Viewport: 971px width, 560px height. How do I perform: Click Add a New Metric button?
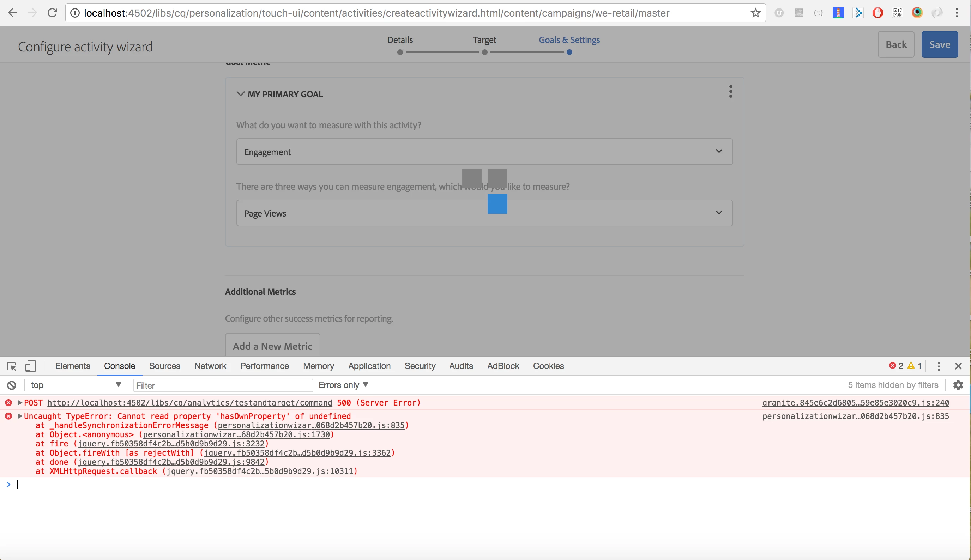[272, 346]
